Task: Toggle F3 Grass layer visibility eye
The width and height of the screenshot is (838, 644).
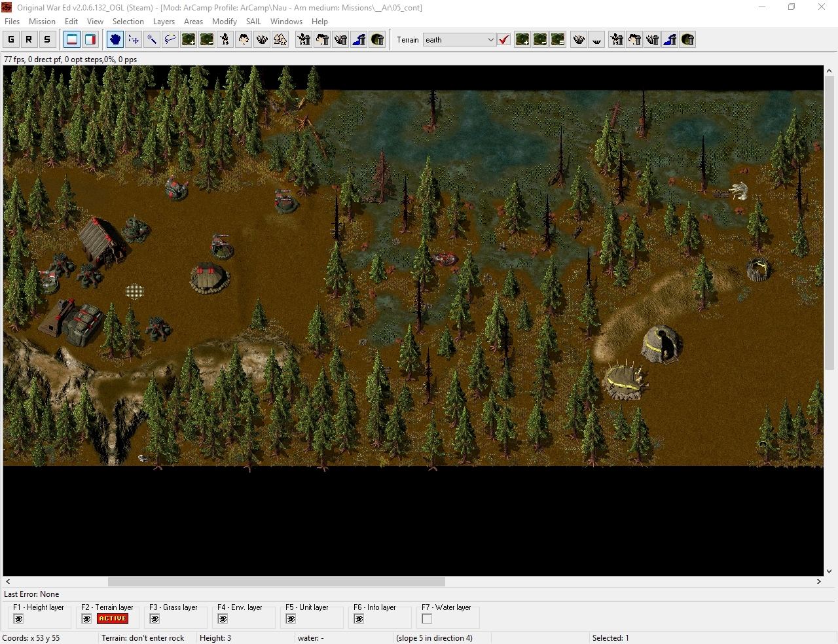Action: [x=155, y=619]
